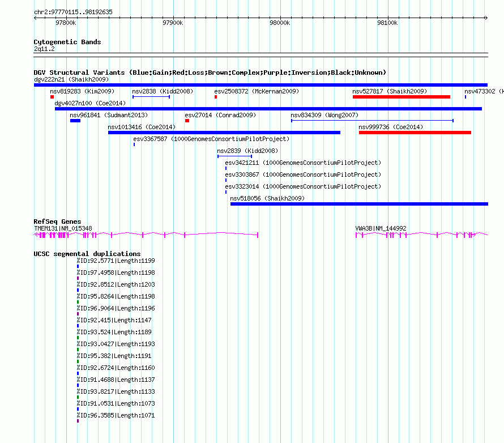Click the nsv2839 (Kidd2008) label
The width and height of the screenshot is (504, 443).
(247, 151)
